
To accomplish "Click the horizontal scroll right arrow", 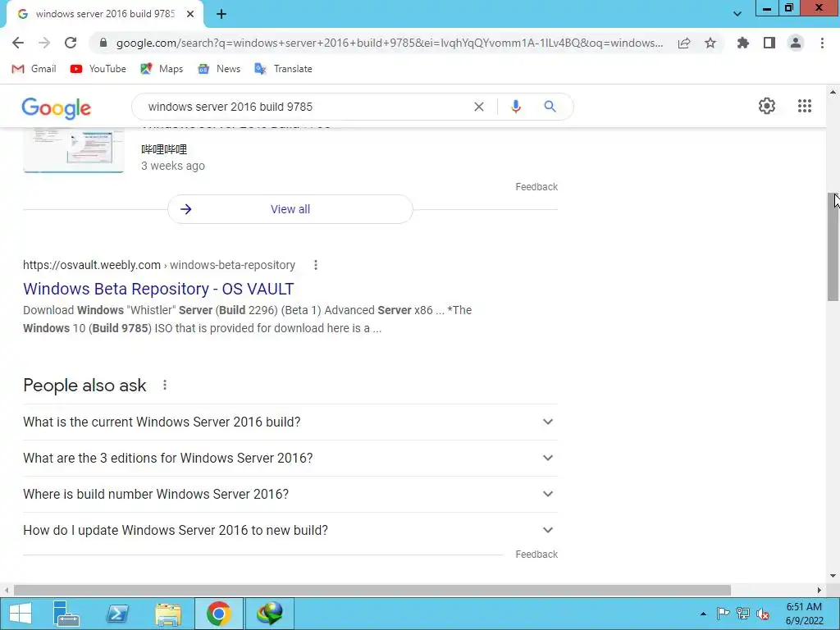I will click(819, 590).
